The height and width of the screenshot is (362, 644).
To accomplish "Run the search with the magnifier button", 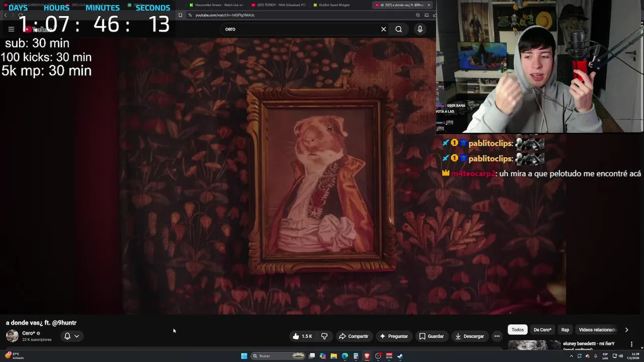I will coord(398,29).
